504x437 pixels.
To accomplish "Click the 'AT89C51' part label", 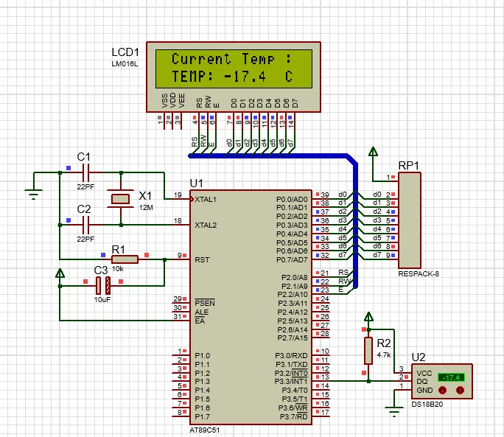I will click(x=205, y=430).
